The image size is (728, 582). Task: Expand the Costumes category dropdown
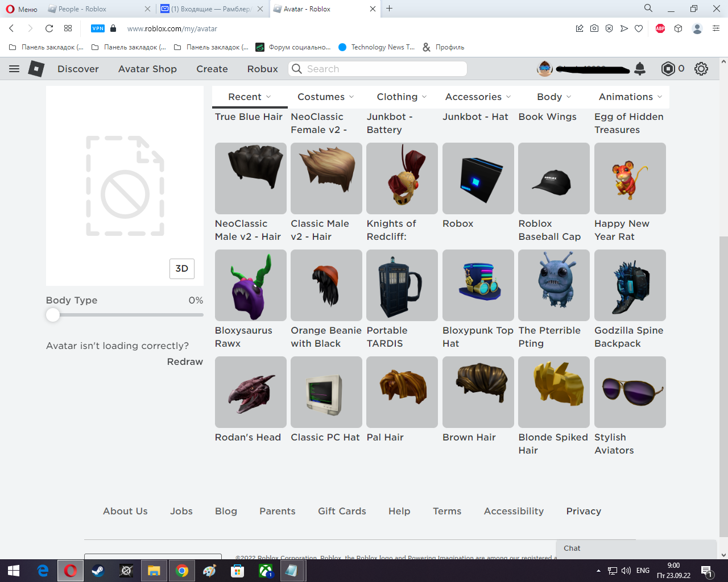pos(326,97)
